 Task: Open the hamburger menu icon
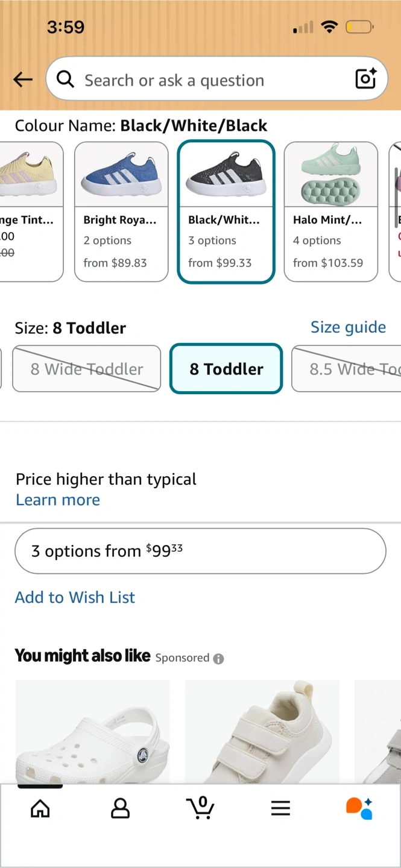(280, 808)
